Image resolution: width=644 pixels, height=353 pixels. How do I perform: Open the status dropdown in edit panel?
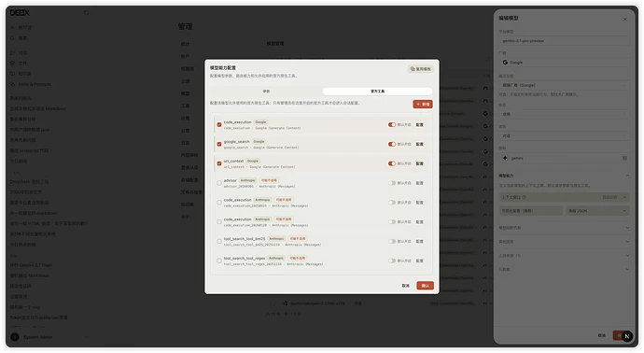pyautogui.click(x=564, y=114)
